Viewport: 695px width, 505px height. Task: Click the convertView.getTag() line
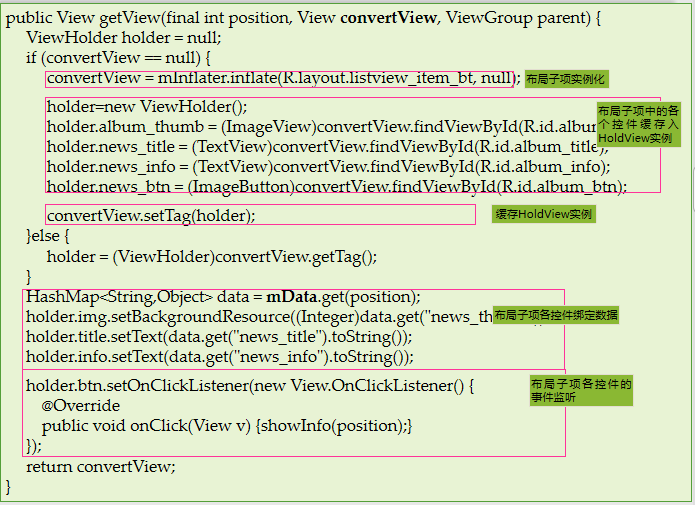point(212,257)
